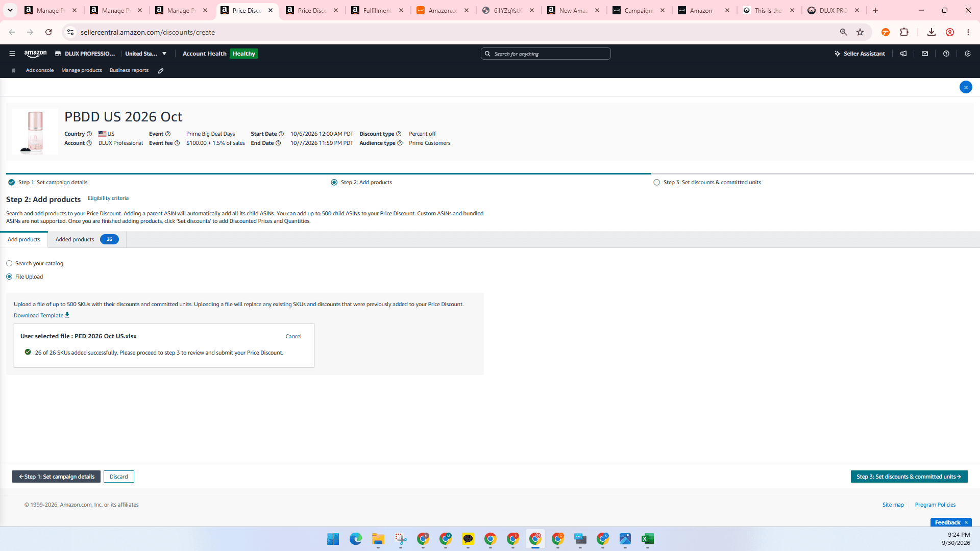Click the product thumbnail image
The height and width of the screenshot is (551, 980).
[x=35, y=132]
